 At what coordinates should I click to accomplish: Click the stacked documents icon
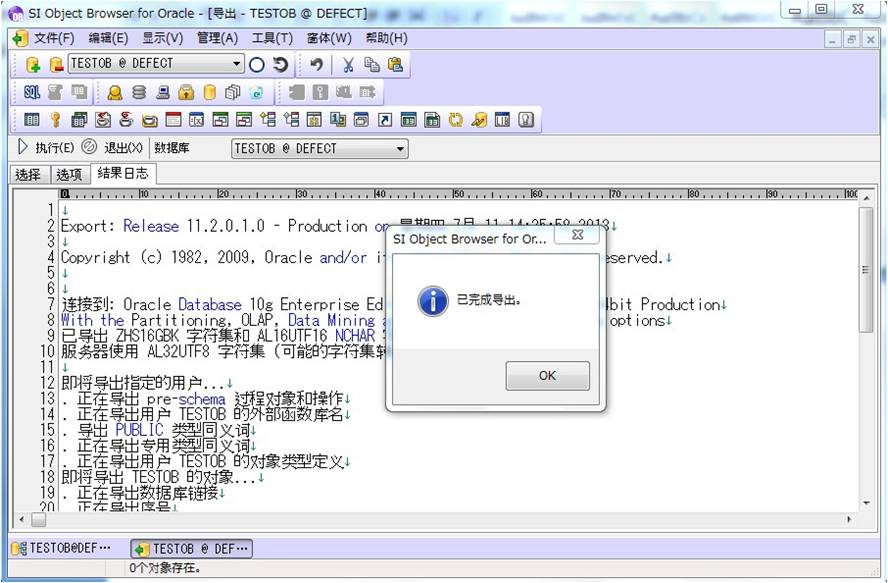click(x=233, y=92)
